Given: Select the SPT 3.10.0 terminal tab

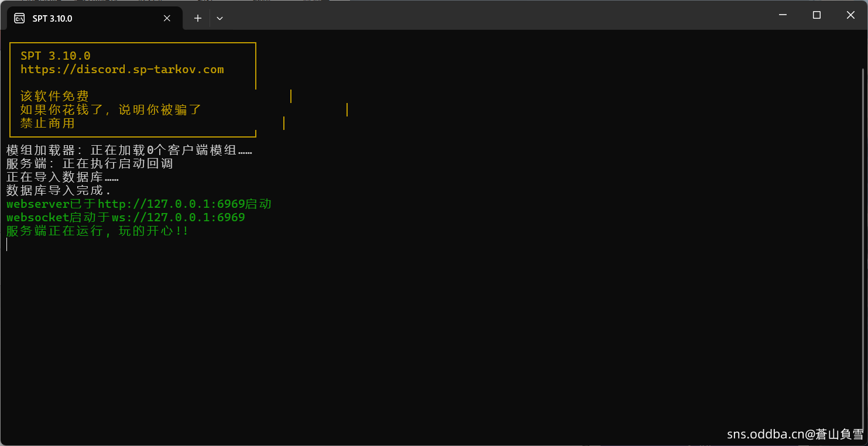Looking at the screenshot, I should pyautogui.click(x=95, y=18).
